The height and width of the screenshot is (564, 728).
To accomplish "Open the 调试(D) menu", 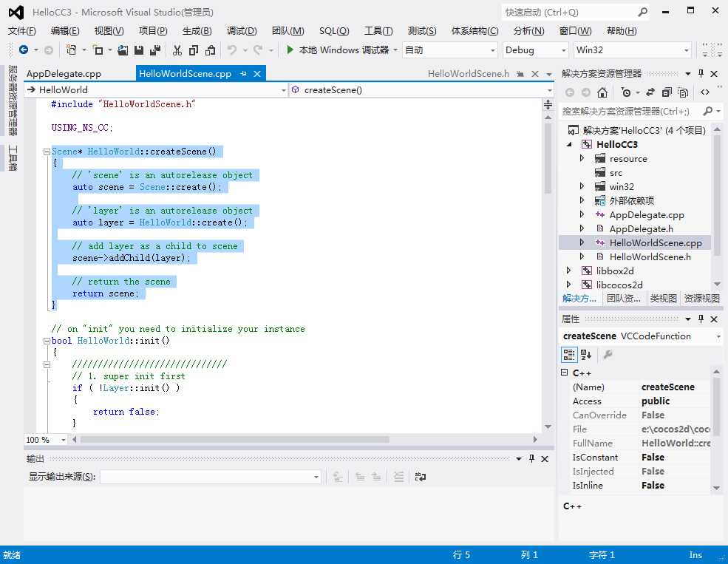I will 242,30.
